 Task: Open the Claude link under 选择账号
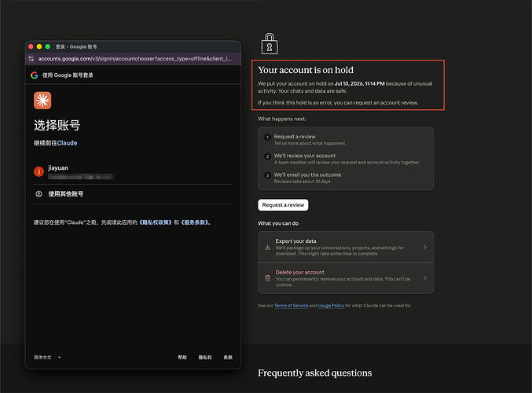[67, 143]
